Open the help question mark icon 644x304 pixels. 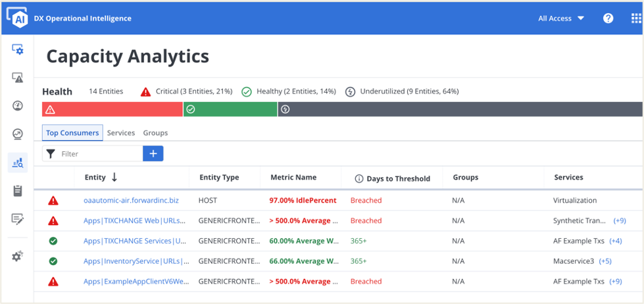(x=608, y=18)
